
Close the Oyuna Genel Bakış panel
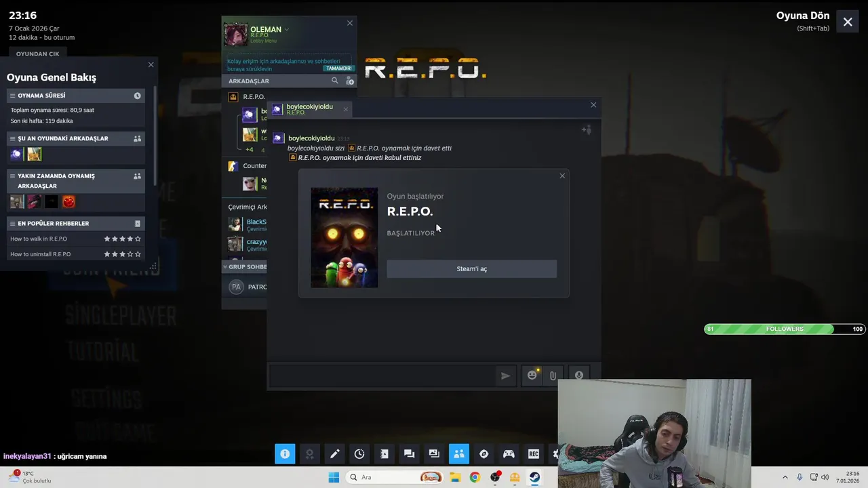pyautogui.click(x=151, y=65)
